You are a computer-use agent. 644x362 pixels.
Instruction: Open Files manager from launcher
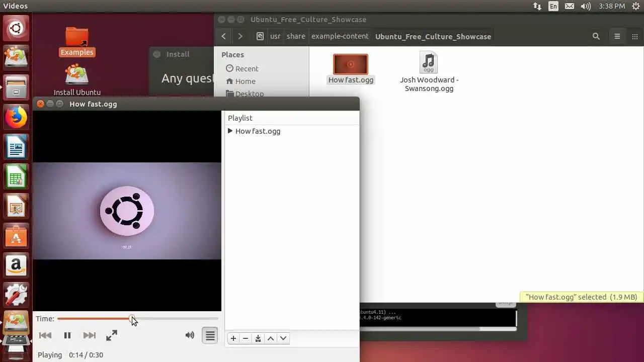16,87
